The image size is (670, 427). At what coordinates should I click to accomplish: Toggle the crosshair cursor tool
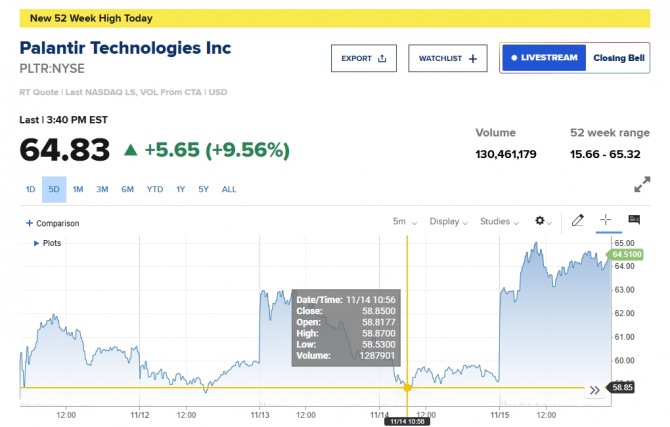pyautogui.click(x=605, y=221)
